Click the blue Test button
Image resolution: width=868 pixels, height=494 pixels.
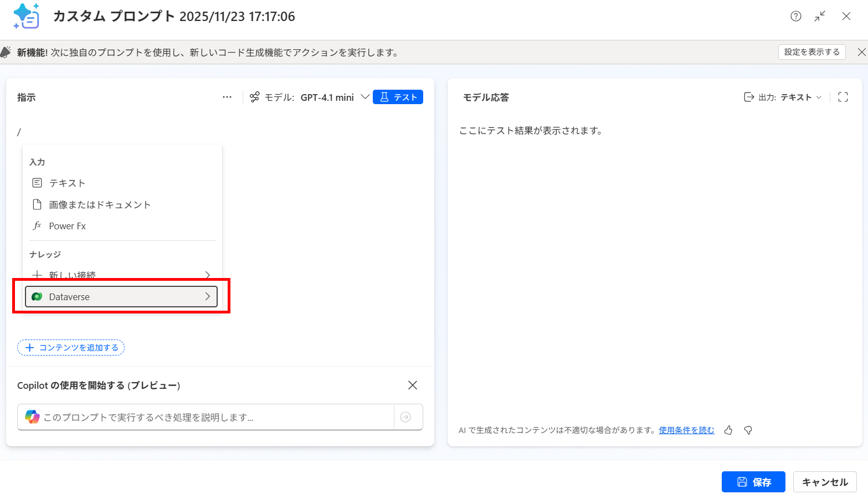click(x=398, y=97)
